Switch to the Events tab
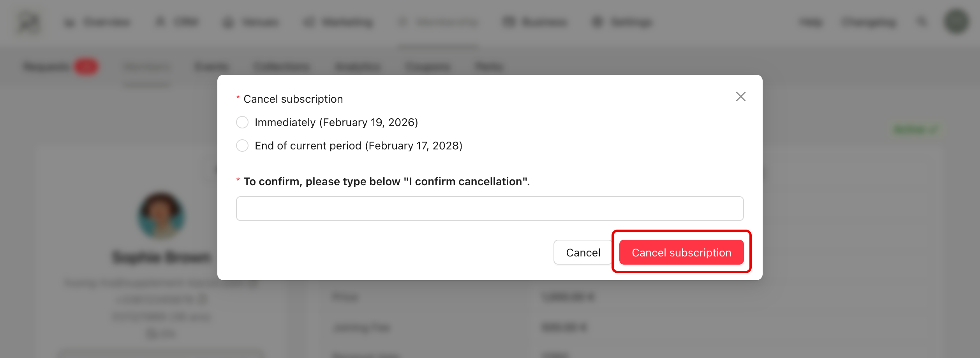980x358 pixels. [212, 67]
